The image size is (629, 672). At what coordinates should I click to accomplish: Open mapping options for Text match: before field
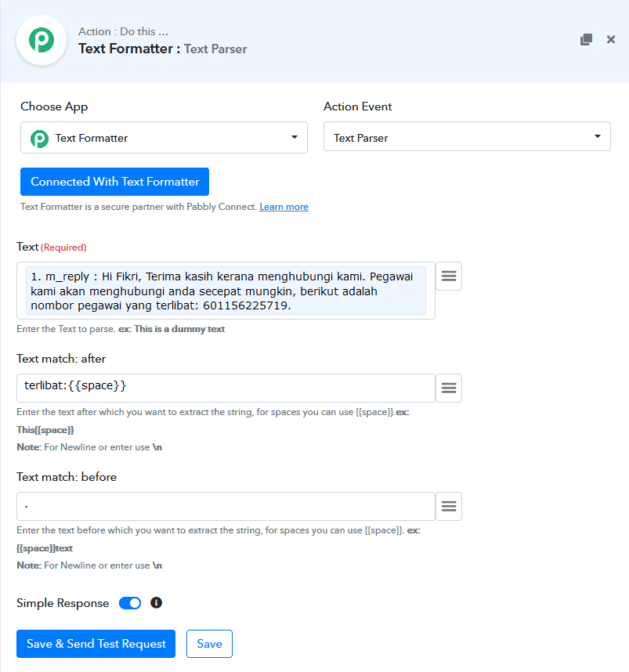pyautogui.click(x=448, y=506)
